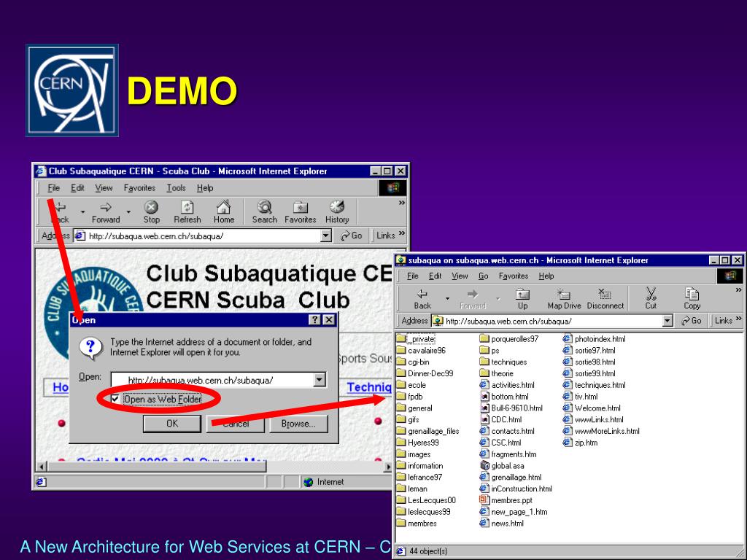Click Copy in web folder toolbar
This screenshot has width=747, height=560.
tap(692, 299)
